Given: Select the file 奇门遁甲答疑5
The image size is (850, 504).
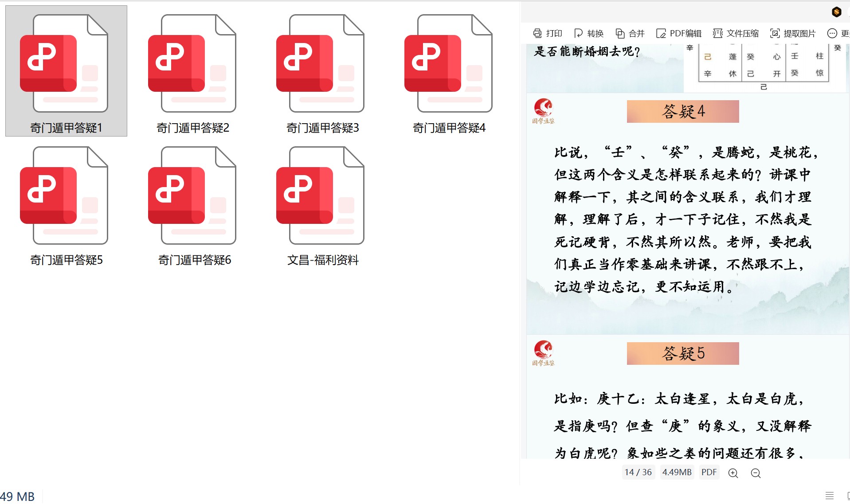Looking at the screenshot, I should [x=66, y=204].
